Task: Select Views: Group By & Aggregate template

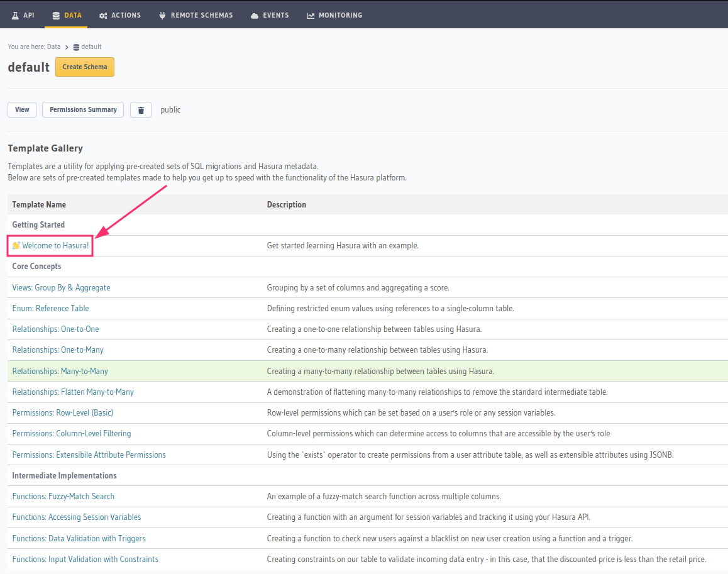Action: pos(61,287)
